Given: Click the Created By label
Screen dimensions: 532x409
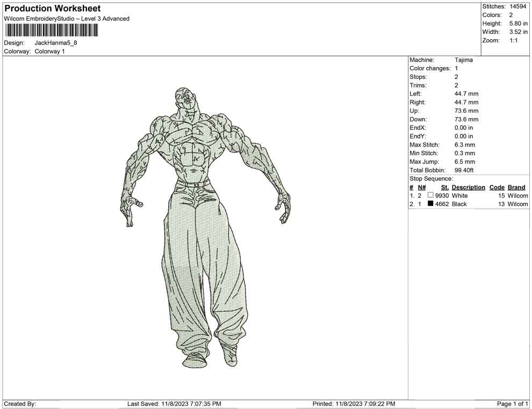Looking at the screenshot, I should point(20,404).
